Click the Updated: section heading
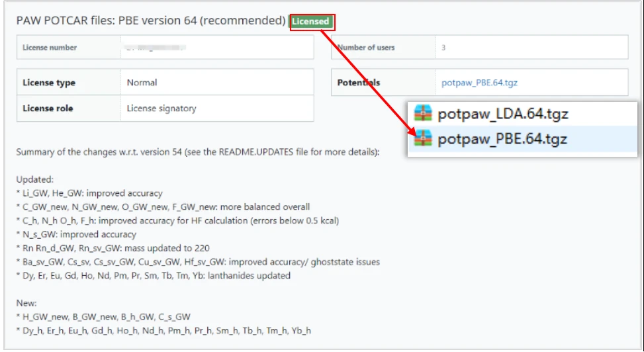The height and width of the screenshot is (352, 644). [35, 179]
